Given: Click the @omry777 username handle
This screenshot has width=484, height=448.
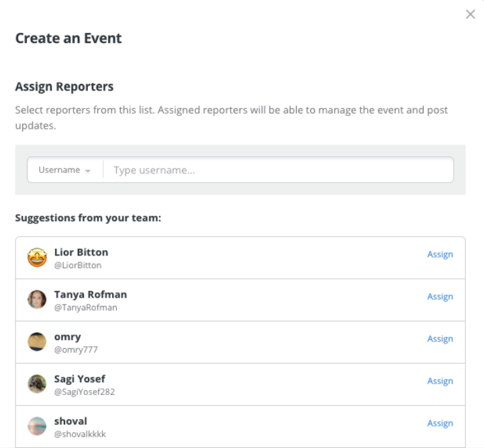Looking at the screenshot, I should [76, 349].
